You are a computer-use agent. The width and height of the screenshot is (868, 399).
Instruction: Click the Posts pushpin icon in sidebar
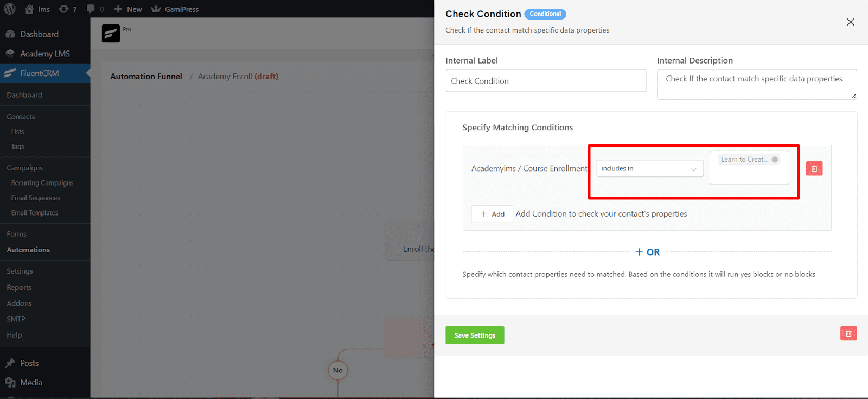[x=11, y=363]
